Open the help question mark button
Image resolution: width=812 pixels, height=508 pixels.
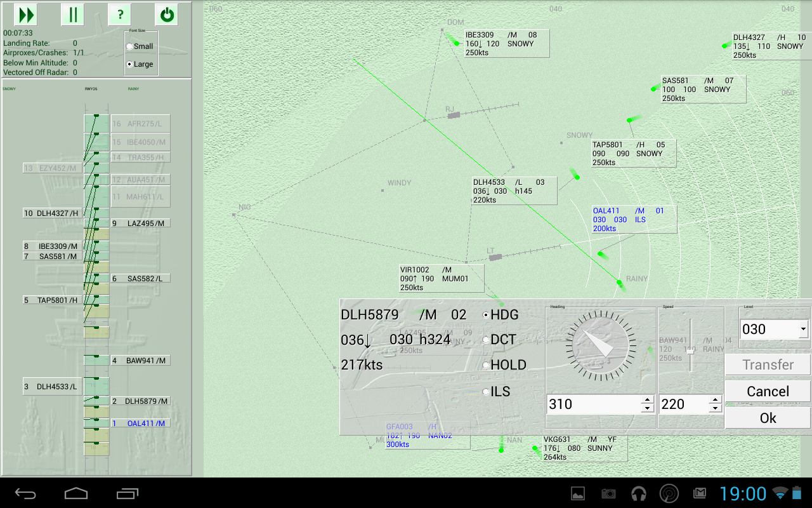coord(120,15)
